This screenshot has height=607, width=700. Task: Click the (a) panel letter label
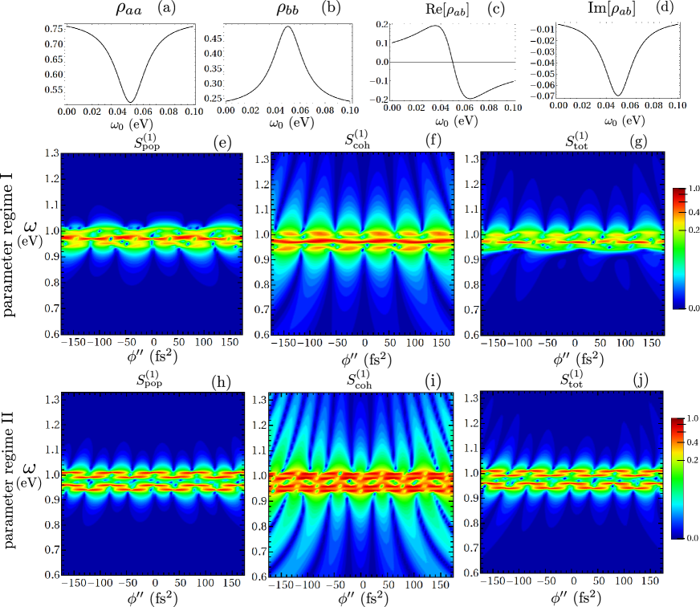click(x=167, y=8)
